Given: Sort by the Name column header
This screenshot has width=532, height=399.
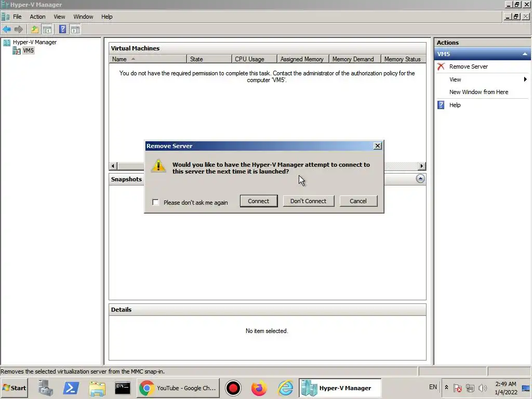Looking at the screenshot, I should point(148,59).
